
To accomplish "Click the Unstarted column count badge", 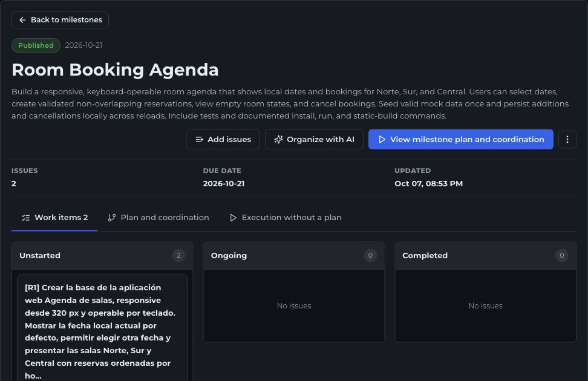I will (178, 255).
